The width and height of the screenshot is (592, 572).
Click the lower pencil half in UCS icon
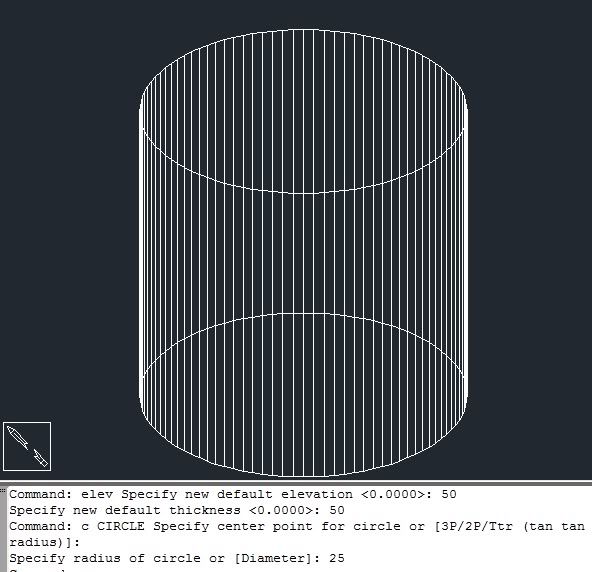click(41, 458)
